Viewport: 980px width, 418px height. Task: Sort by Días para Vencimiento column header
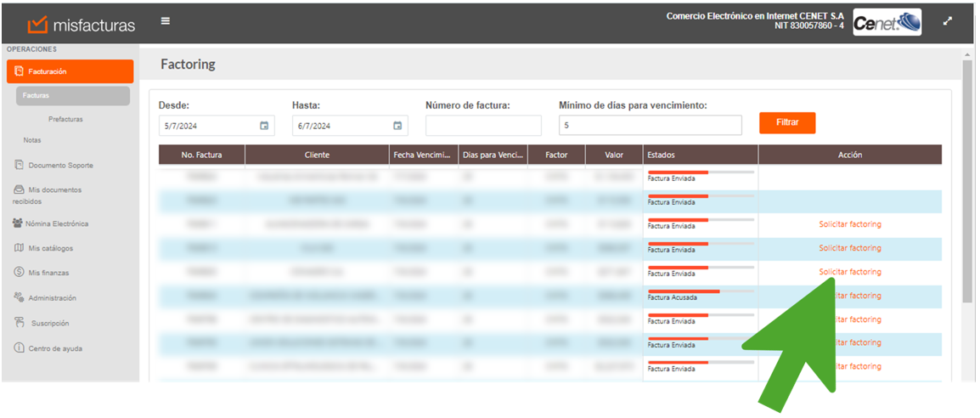pos(493,155)
